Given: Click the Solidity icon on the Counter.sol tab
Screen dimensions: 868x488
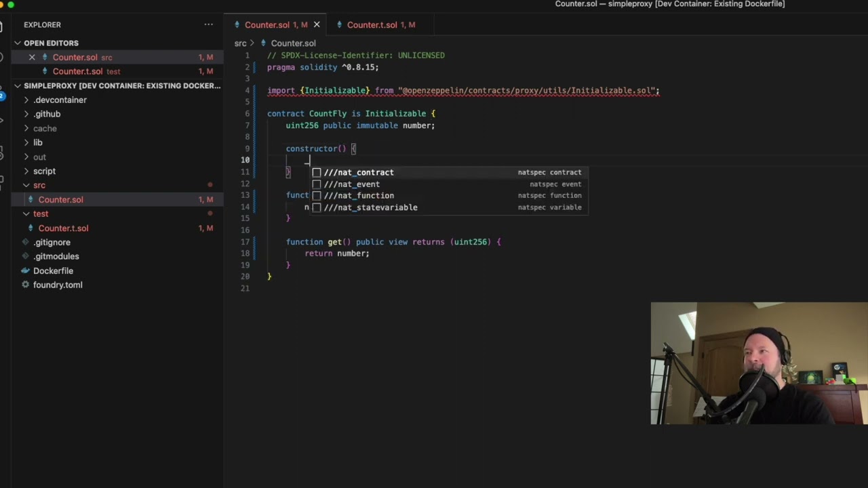Looking at the screenshot, I should tap(237, 25).
